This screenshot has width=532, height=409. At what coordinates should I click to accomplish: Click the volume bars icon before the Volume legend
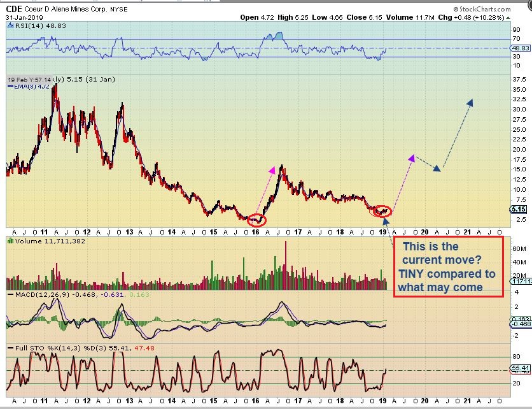tap(11, 241)
